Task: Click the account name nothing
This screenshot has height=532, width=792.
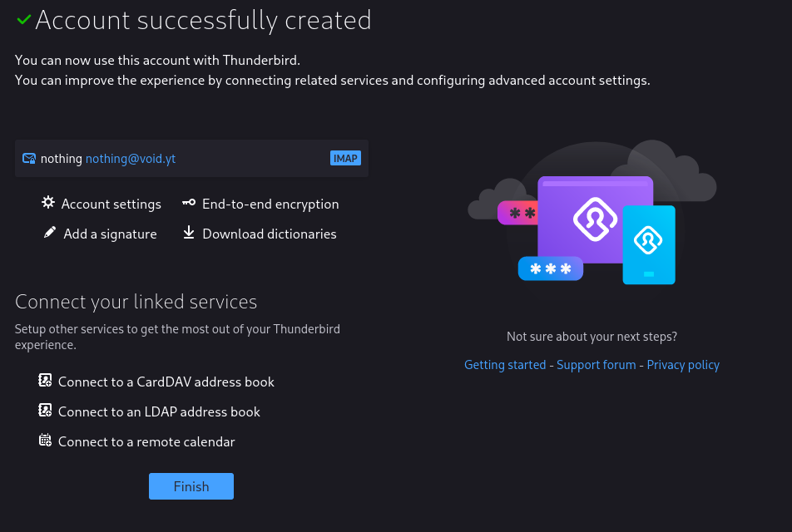Action: pos(61,159)
